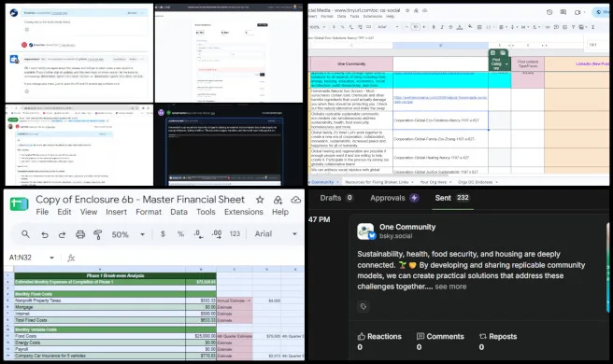Search the menus in Master Financial Sheet
Screen dimensions: 613x364
click(25, 234)
